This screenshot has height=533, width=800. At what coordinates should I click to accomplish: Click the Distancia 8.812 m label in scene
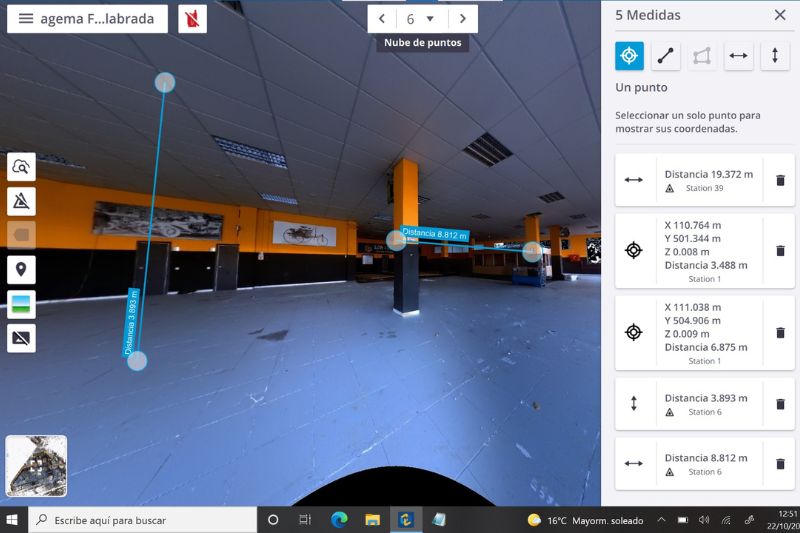pos(436,234)
